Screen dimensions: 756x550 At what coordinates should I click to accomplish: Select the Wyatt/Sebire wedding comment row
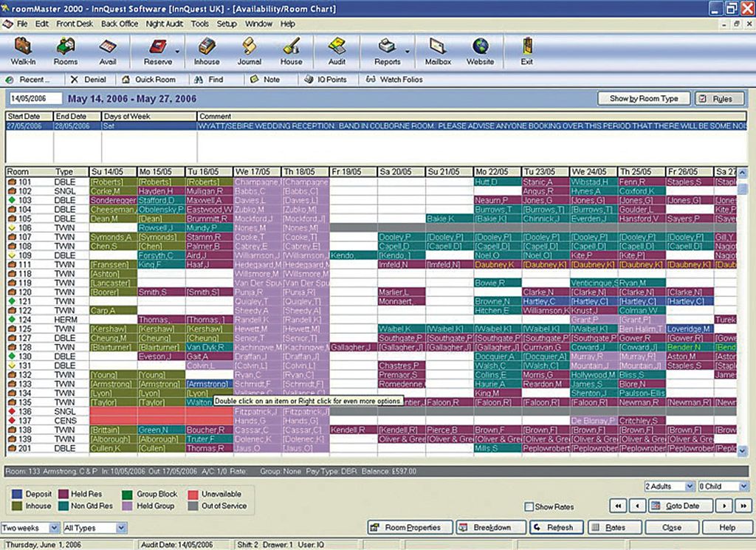pos(376,126)
